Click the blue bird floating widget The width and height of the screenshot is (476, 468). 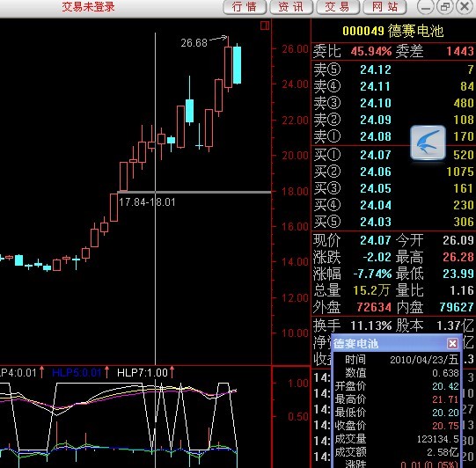[x=428, y=143]
